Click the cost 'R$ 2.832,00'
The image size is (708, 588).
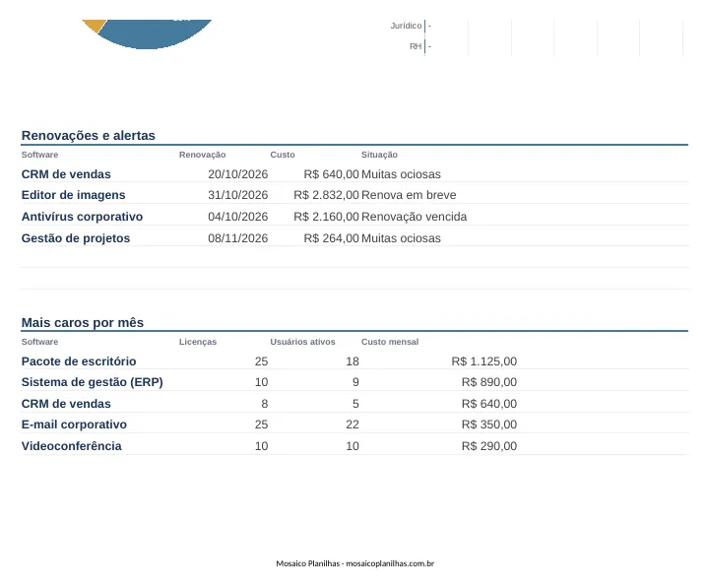pos(327,195)
